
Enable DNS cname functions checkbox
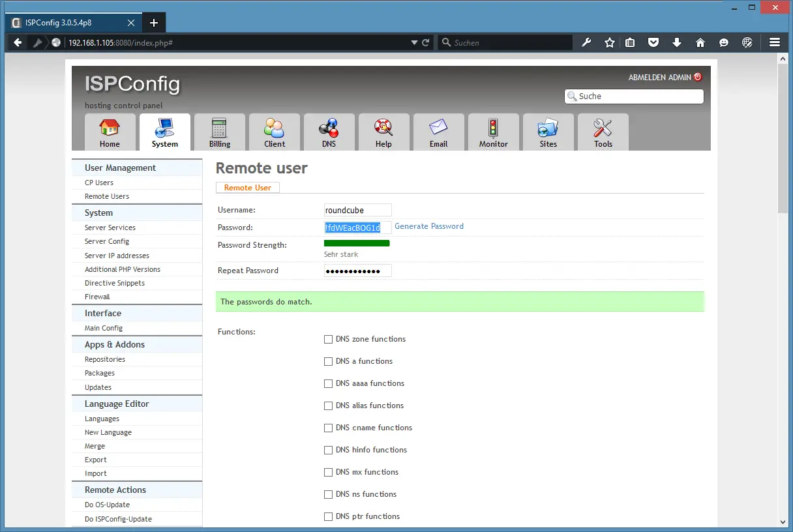point(329,428)
